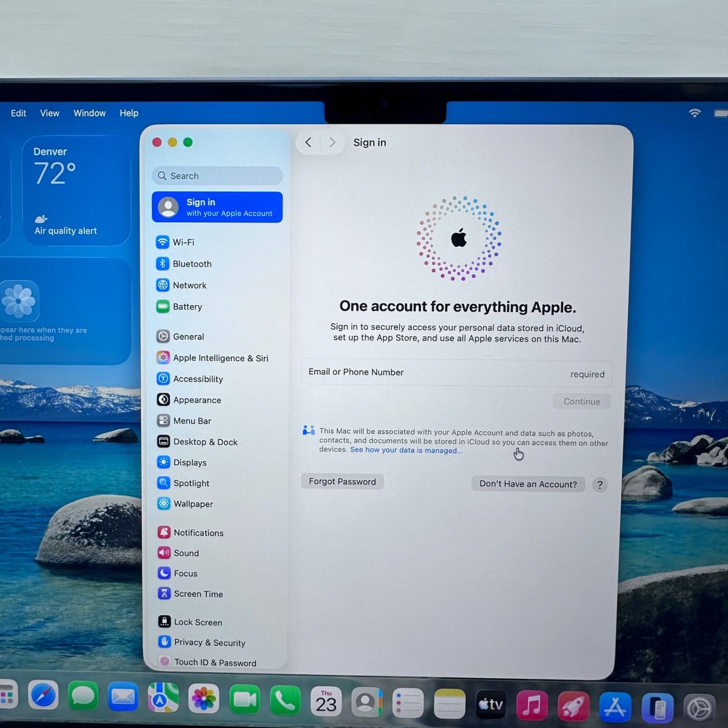728x728 pixels.
Task: Click the Wi-Fi status icon in menu bar
Action: coord(695,113)
